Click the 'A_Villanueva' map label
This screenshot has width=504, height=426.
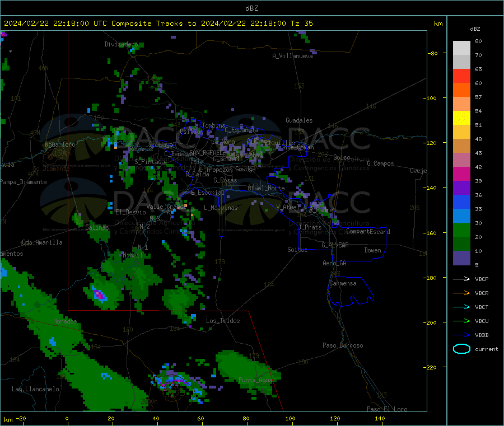point(292,56)
